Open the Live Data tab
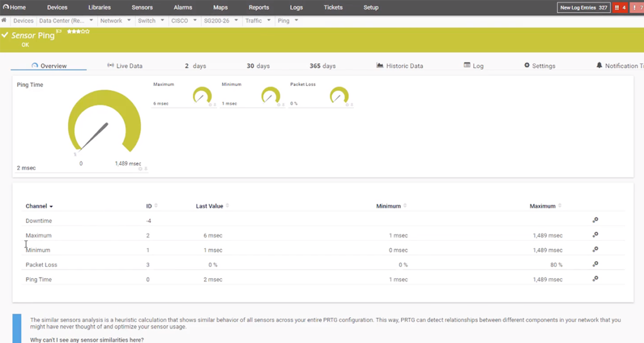644x343 pixels. click(125, 66)
